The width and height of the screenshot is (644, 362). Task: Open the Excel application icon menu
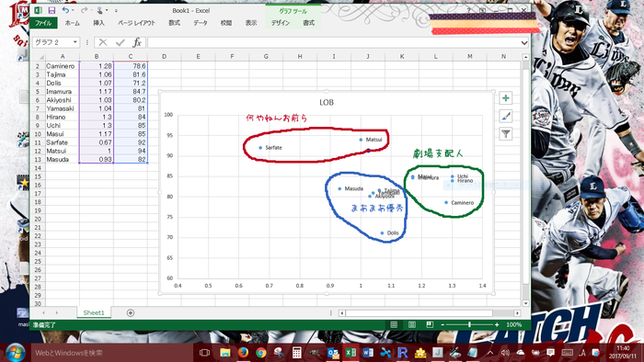(39, 10)
